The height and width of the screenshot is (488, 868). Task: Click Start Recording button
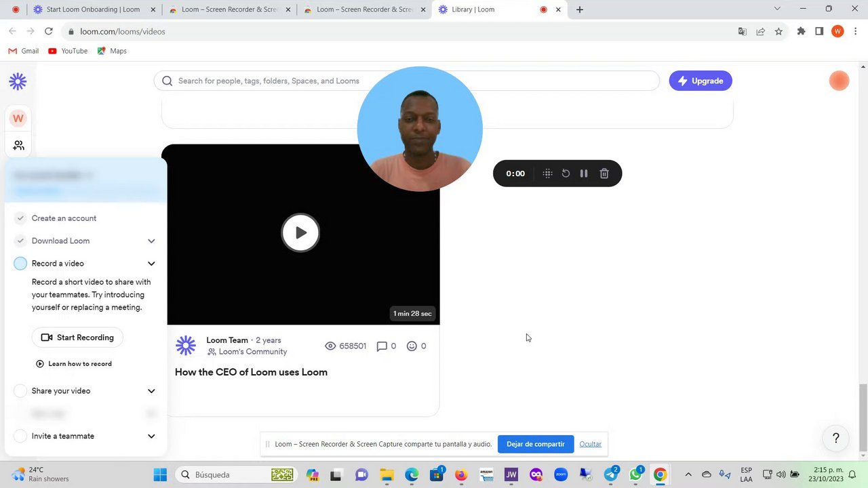77,338
